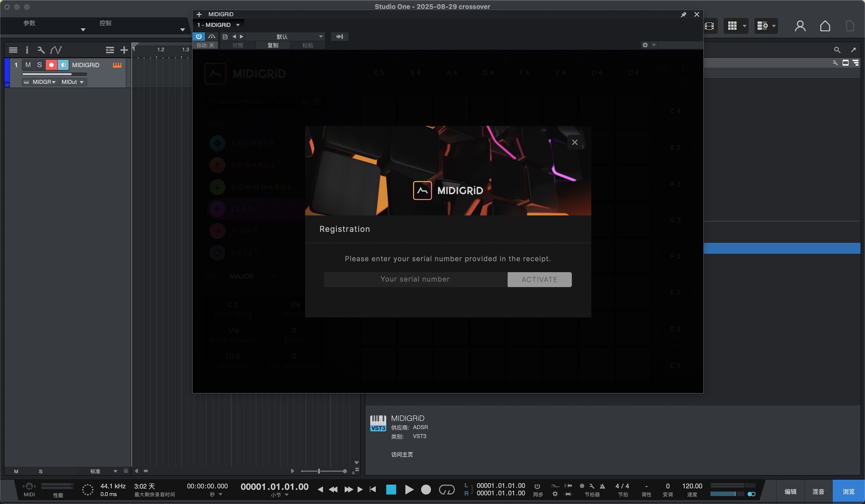
Task: Click the 粘贴 paste button
Action: pos(308,45)
